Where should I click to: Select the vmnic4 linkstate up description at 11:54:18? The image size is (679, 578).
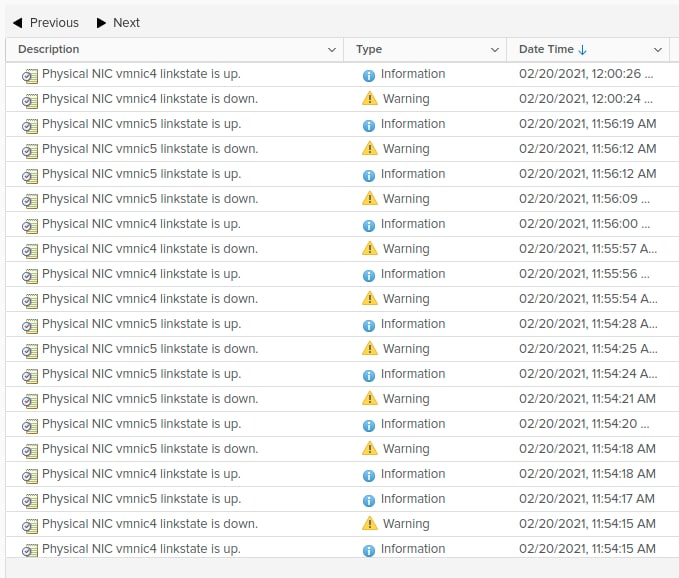[x=141, y=474]
